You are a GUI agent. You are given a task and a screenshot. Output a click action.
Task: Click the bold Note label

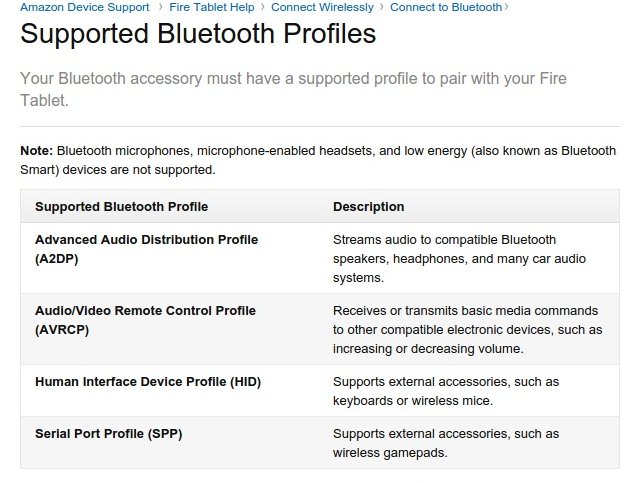pos(36,151)
